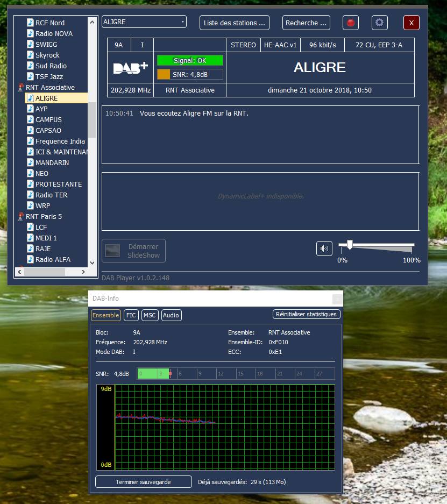Switch to the Ensemble tab in DAB-Info
This screenshot has width=447, height=504.
tap(106, 315)
